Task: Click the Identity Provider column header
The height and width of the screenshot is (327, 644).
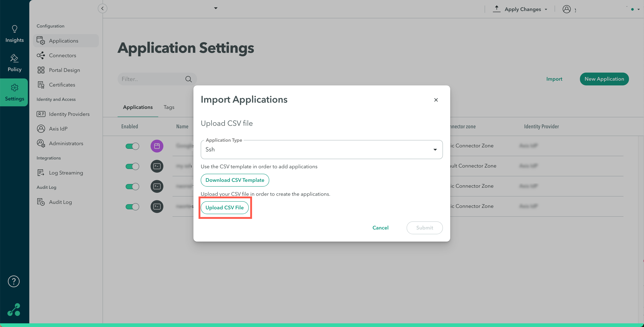Action: 541,127
